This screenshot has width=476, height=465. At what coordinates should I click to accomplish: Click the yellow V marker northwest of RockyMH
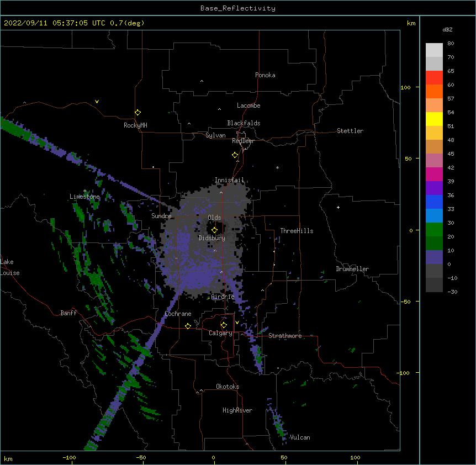[x=97, y=102]
